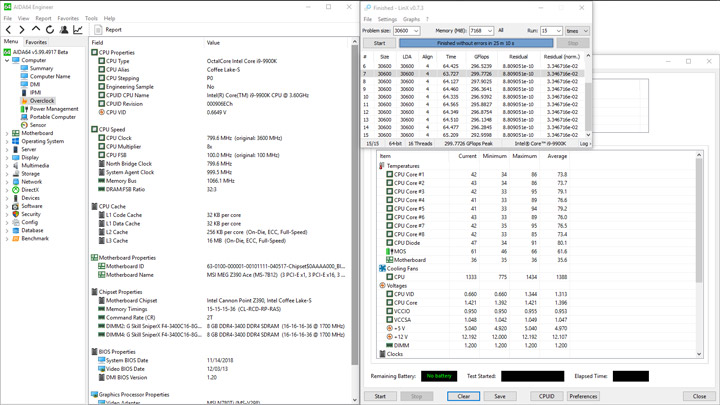Click the Clear button
Viewport: 720px width, 405px height.
click(464, 396)
